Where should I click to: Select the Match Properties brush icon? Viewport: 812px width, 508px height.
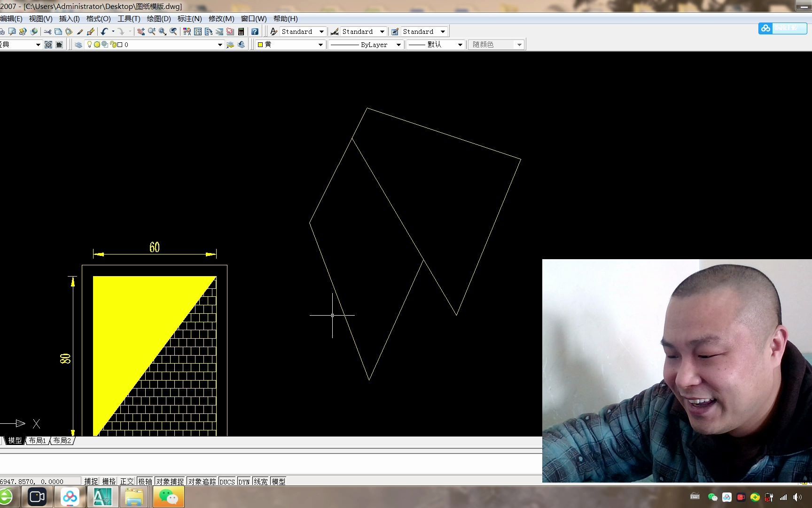(80, 32)
